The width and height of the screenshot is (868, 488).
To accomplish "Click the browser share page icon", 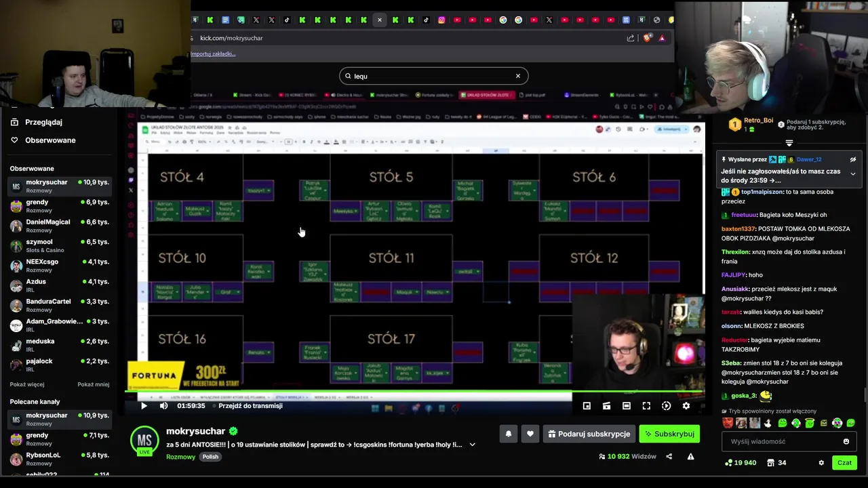I will pos(631,38).
